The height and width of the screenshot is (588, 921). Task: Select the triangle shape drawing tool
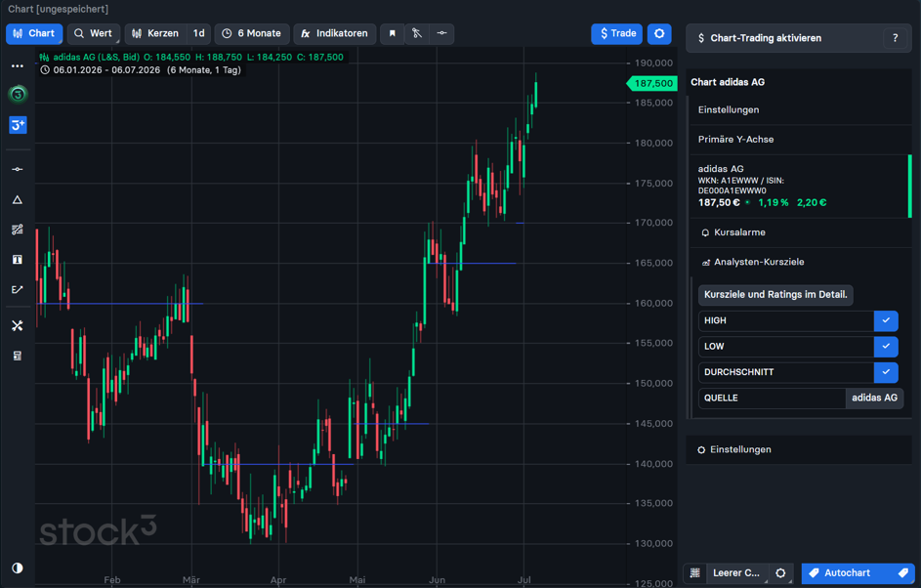(17, 199)
